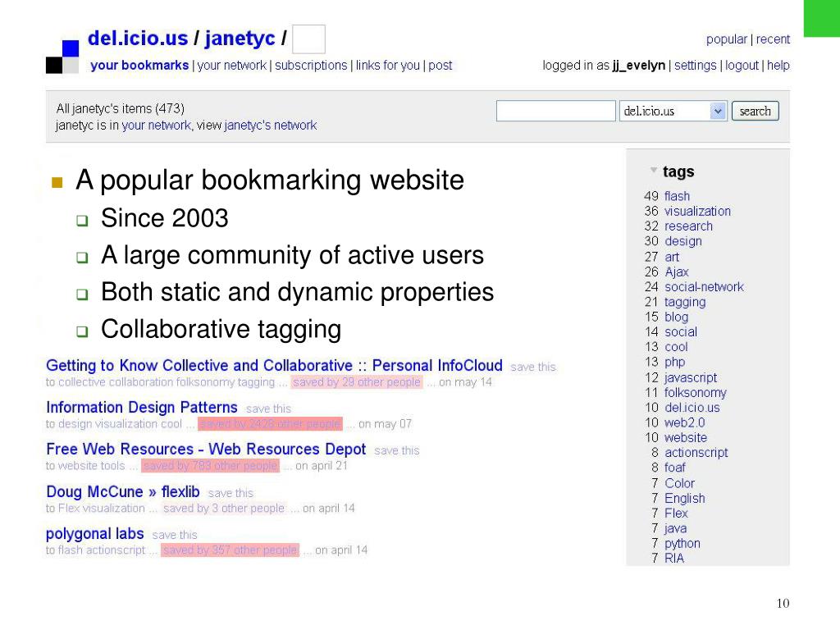This screenshot has width=840, height=630.
Task: Select the art tag
Action: point(671,257)
